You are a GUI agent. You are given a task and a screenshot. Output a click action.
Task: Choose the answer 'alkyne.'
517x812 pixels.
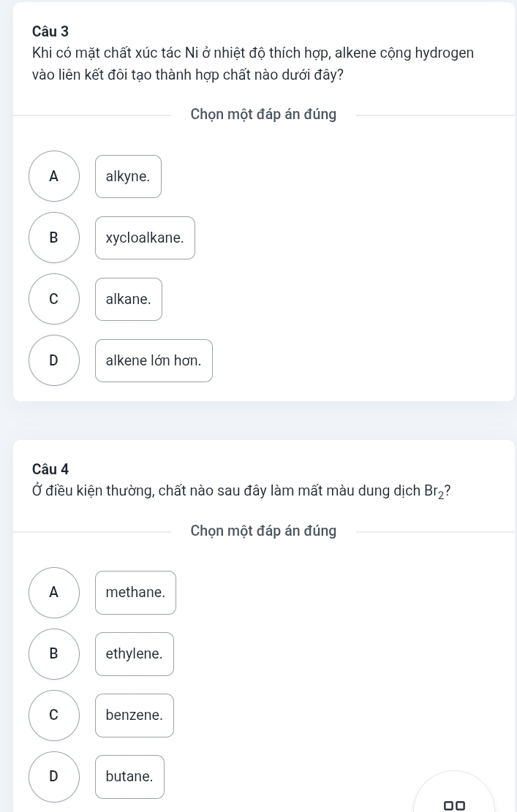tap(128, 177)
